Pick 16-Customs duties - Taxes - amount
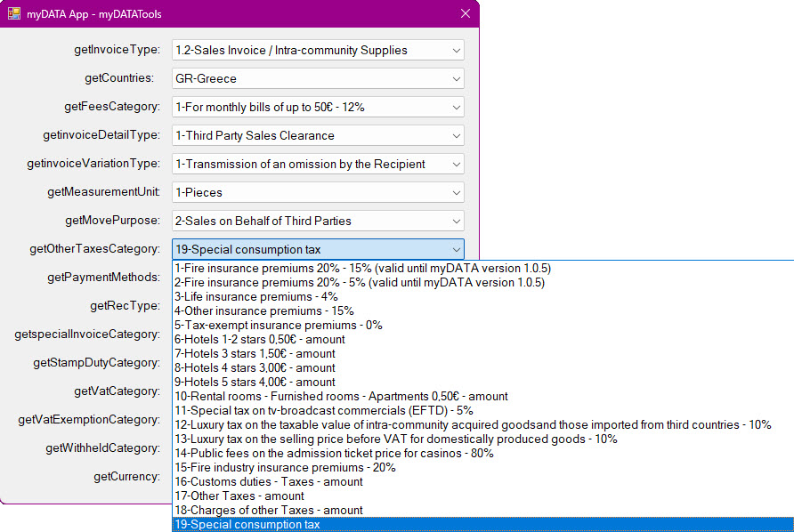794x532 pixels. coord(268,481)
